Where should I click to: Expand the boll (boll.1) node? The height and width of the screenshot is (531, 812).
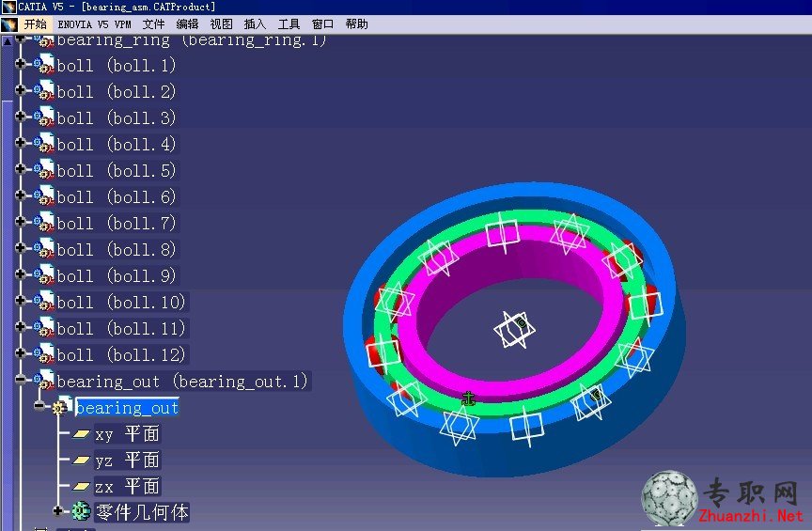(x=20, y=63)
